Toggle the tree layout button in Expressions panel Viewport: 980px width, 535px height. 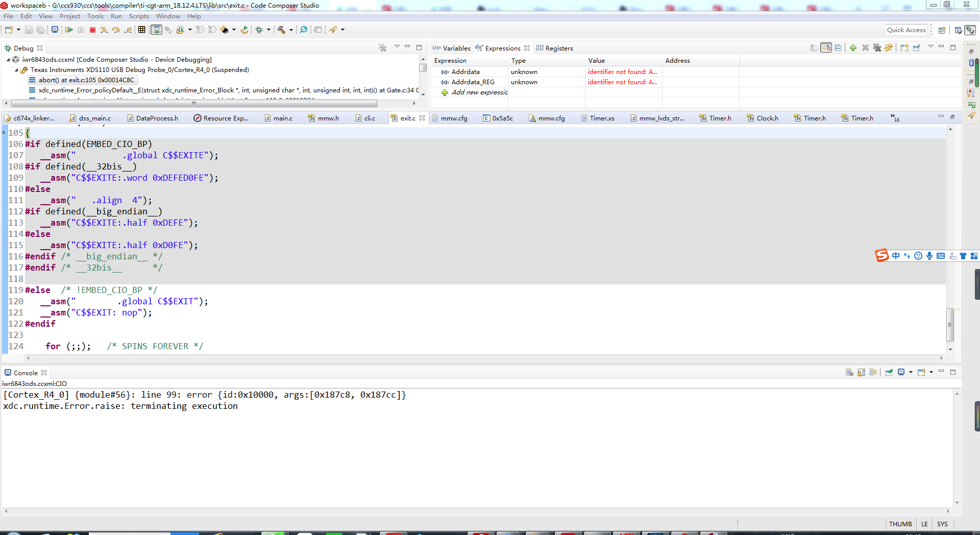pyautogui.click(x=826, y=48)
